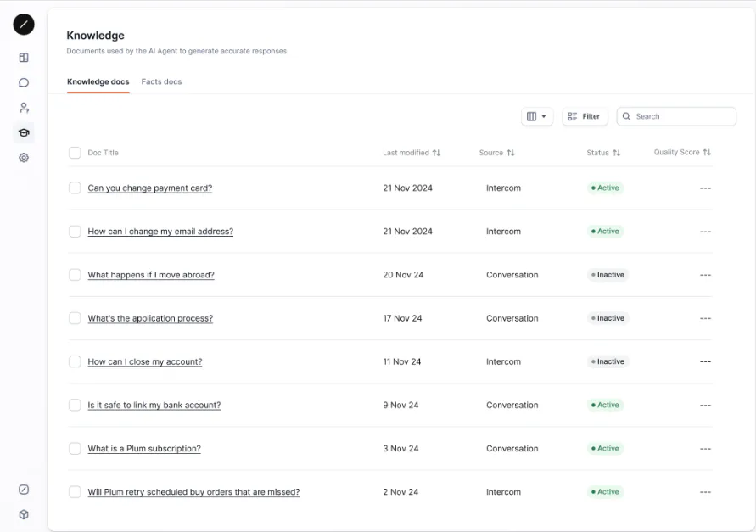Open the users sidebar icon
This screenshot has height=532, width=756.
[24, 108]
